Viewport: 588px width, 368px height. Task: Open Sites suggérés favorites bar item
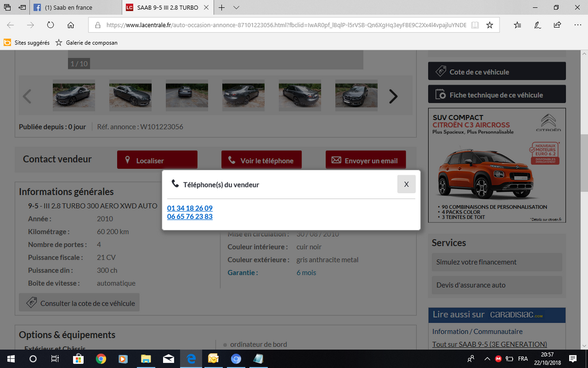[x=26, y=43]
